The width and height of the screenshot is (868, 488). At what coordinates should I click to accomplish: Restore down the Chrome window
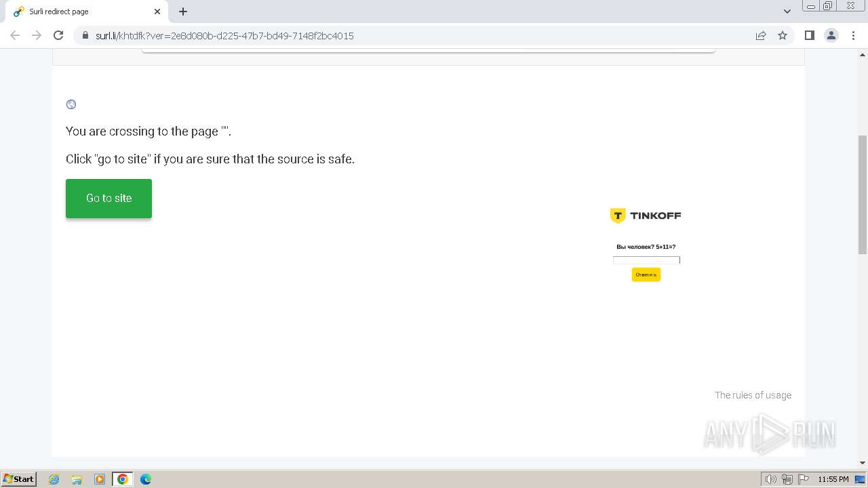tap(828, 5)
